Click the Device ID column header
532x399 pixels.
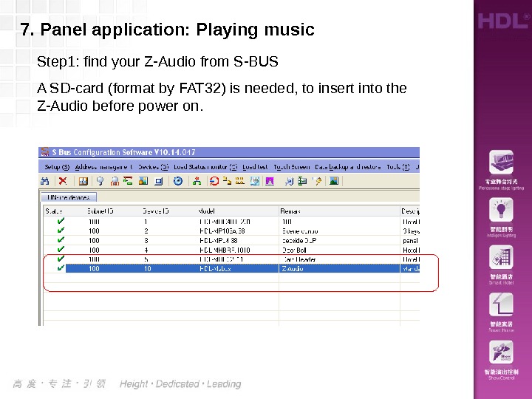(x=156, y=211)
